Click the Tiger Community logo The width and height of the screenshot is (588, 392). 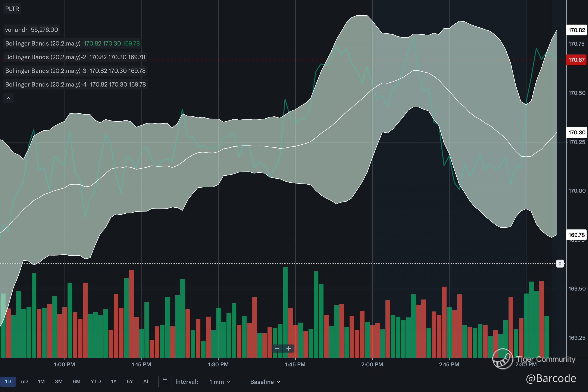pyautogui.click(x=503, y=359)
